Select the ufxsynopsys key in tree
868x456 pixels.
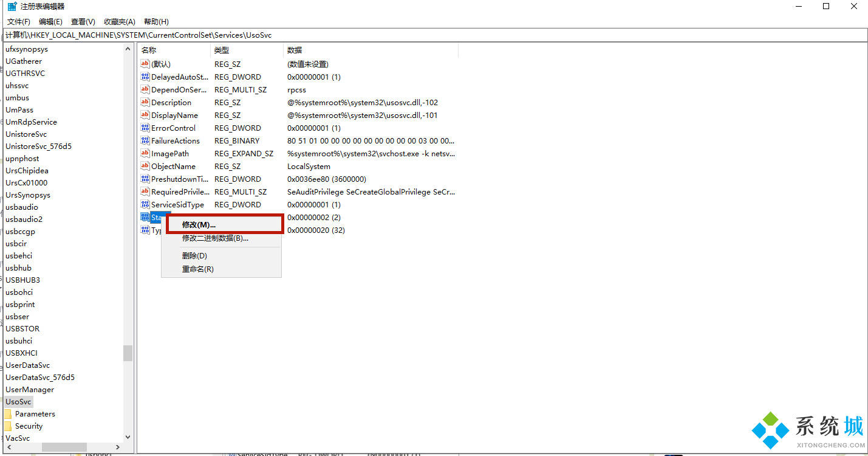click(x=27, y=49)
